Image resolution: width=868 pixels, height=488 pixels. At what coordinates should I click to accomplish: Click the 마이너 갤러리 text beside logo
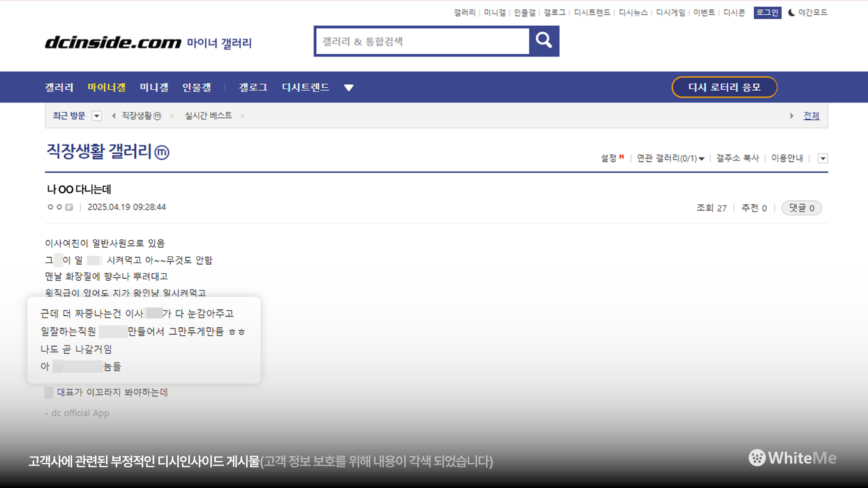[219, 43]
